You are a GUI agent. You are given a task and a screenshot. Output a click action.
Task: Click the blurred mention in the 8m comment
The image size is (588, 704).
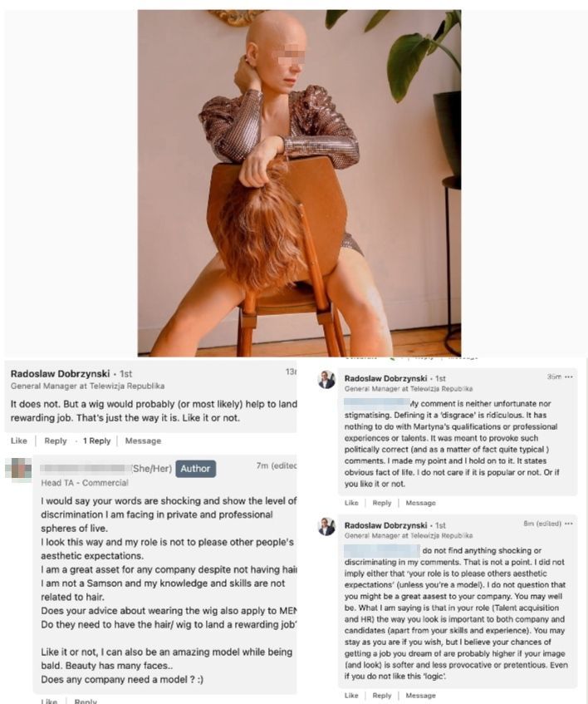point(382,550)
